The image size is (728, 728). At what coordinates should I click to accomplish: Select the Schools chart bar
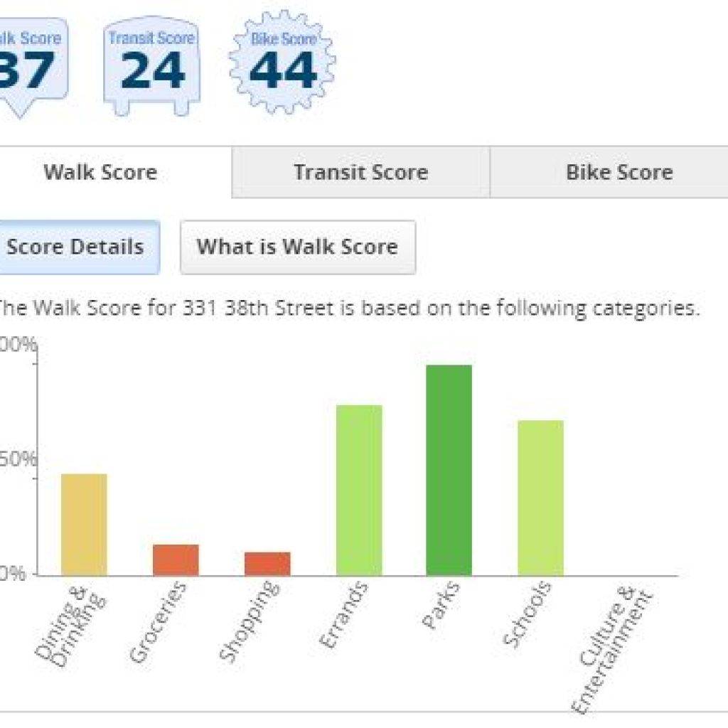pos(541,498)
